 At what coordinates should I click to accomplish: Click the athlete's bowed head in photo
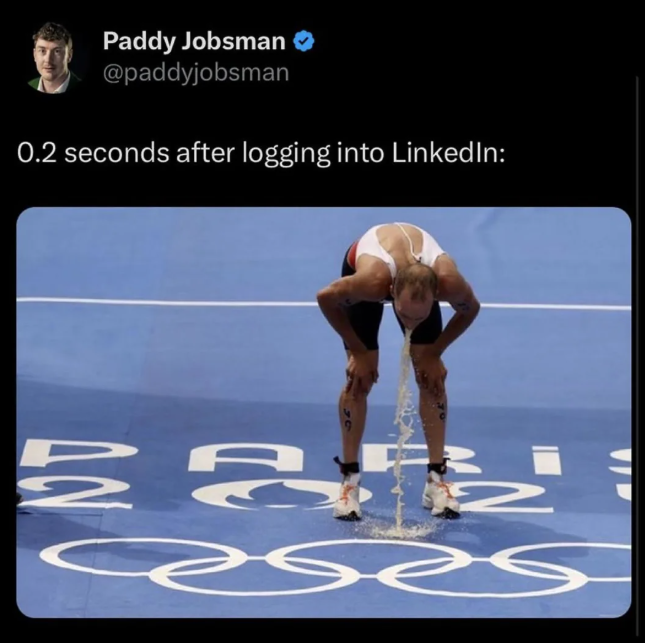[x=414, y=288]
